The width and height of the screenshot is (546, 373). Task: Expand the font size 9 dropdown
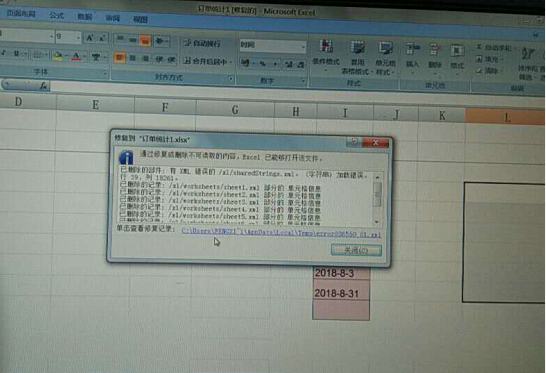[78, 37]
